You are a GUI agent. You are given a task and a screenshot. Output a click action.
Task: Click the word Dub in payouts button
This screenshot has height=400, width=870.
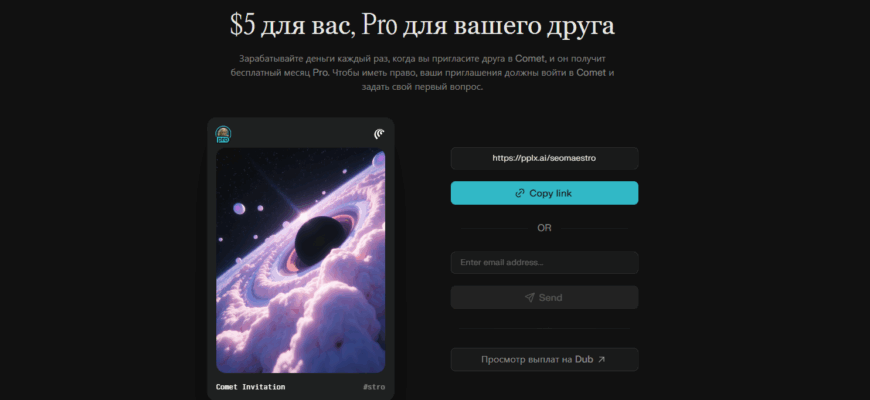[x=584, y=360]
